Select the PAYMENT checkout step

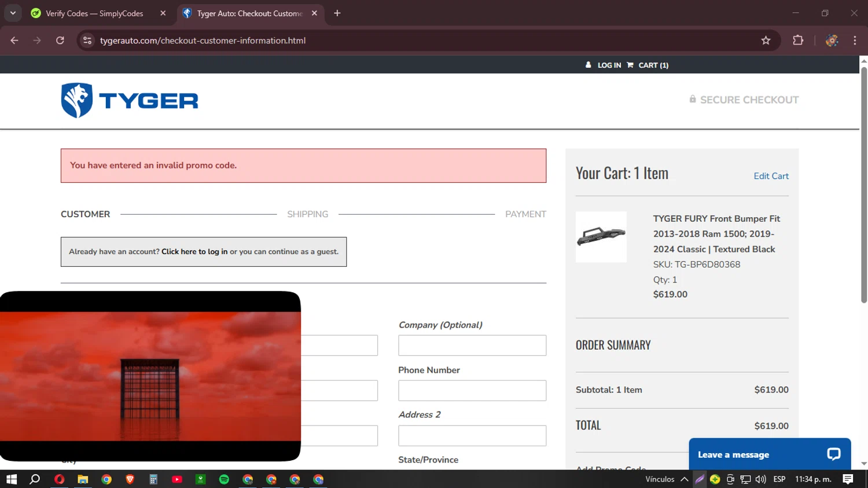(x=525, y=214)
